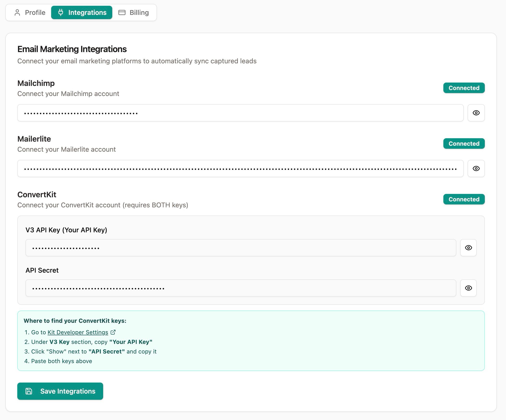Click the "Mailchimp" section title
This screenshot has width=506, height=420.
pos(36,83)
